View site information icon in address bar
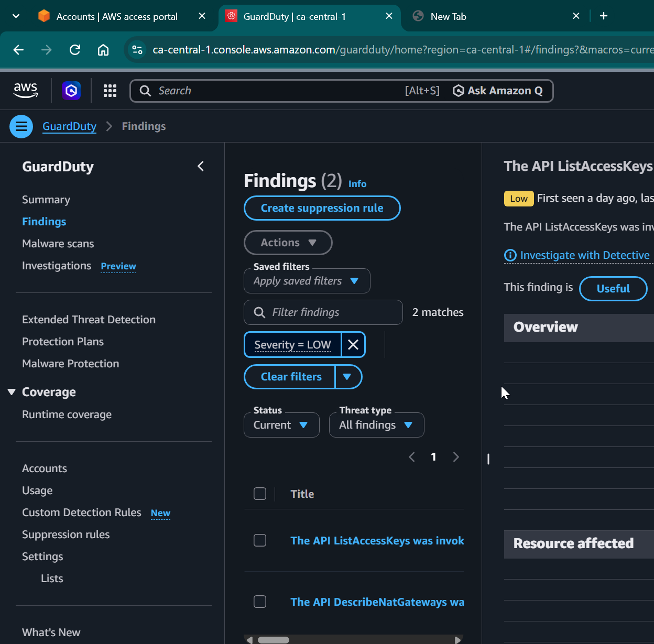This screenshot has height=644, width=654. [137, 50]
